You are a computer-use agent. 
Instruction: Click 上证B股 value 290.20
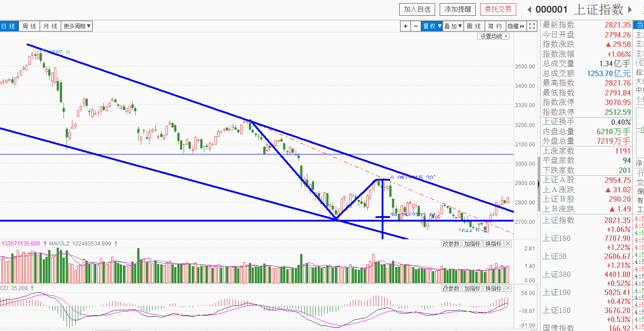point(620,199)
